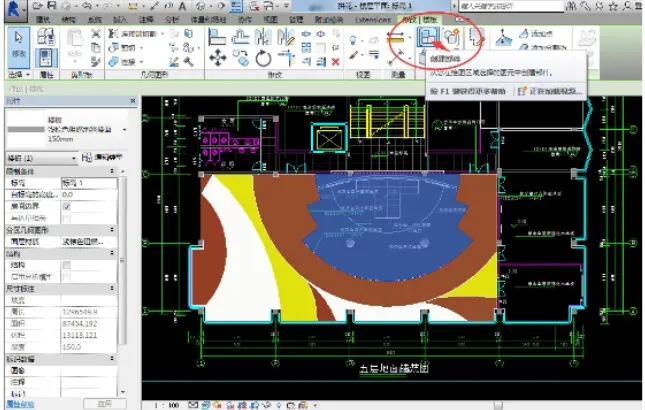Select the Move four-arrow tool
This screenshot has width=645, height=410.
coord(218,58)
